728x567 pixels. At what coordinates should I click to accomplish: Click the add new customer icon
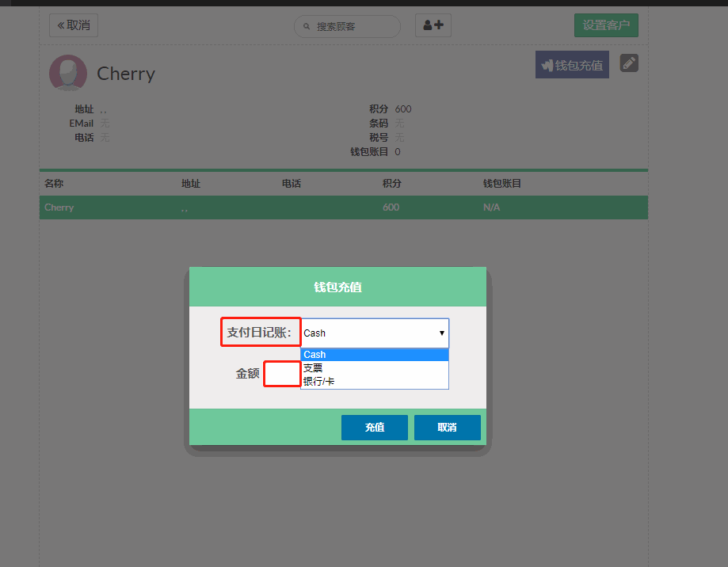point(433,25)
